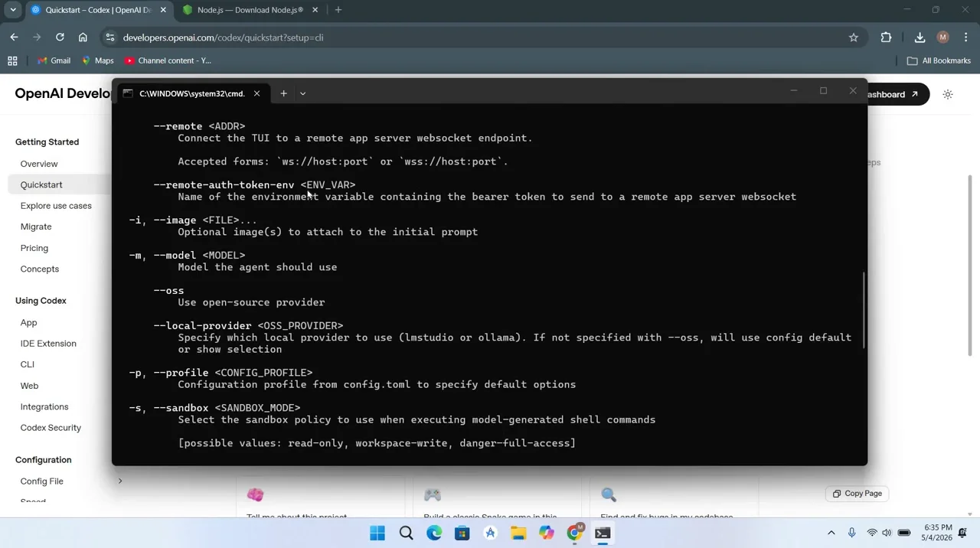The height and width of the screenshot is (548, 980).
Task: Click the OpenAI Developers logo text
Action: click(63, 93)
